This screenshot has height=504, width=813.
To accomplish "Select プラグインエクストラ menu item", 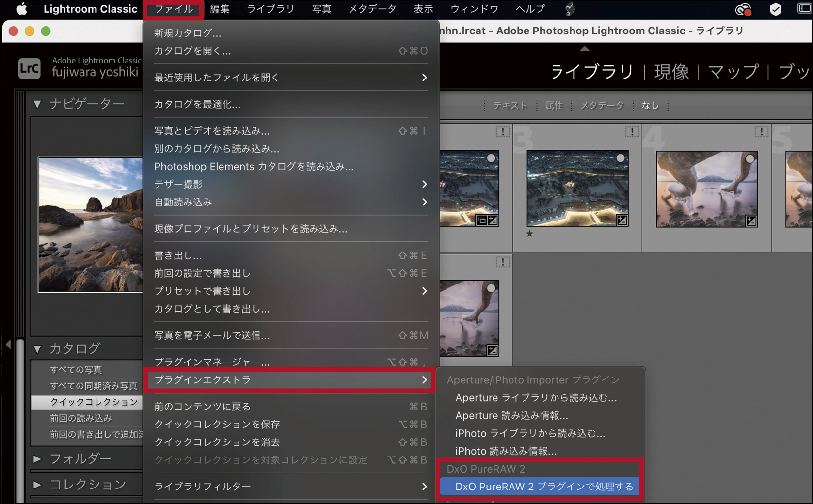I will [291, 380].
